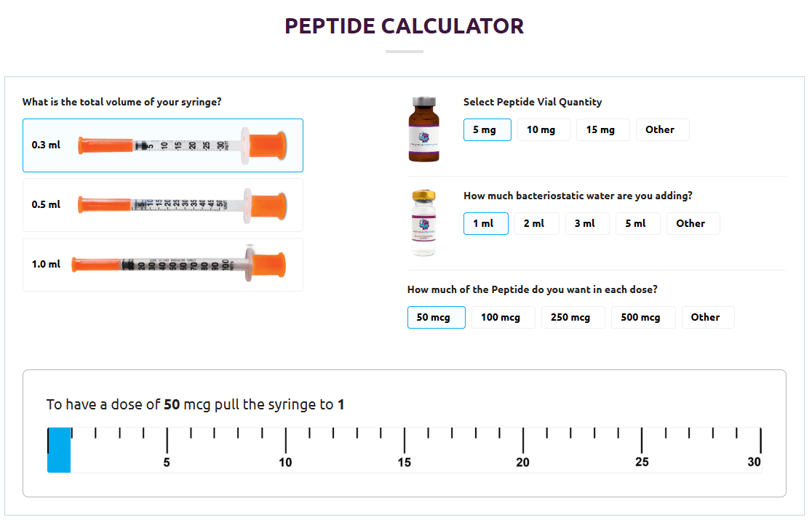Pick the 1.0 ml syringe image

(x=179, y=264)
